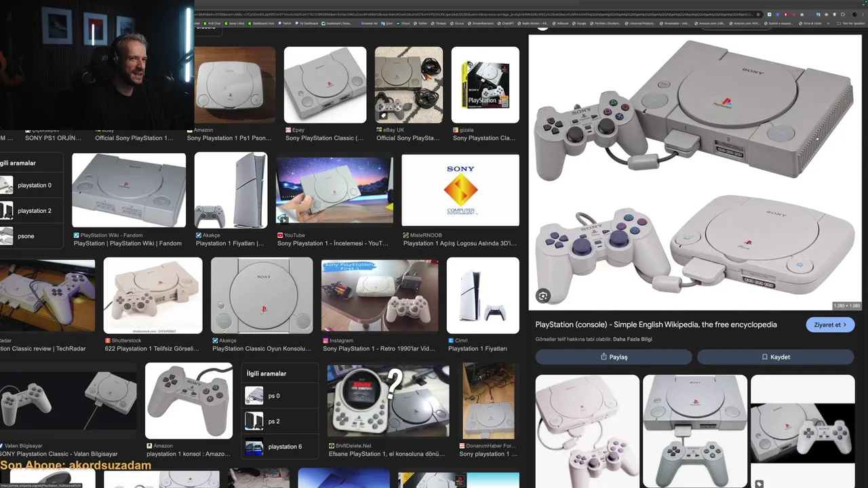Open the Shutterstock PlayStation image thumbnail

tap(153, 296)
